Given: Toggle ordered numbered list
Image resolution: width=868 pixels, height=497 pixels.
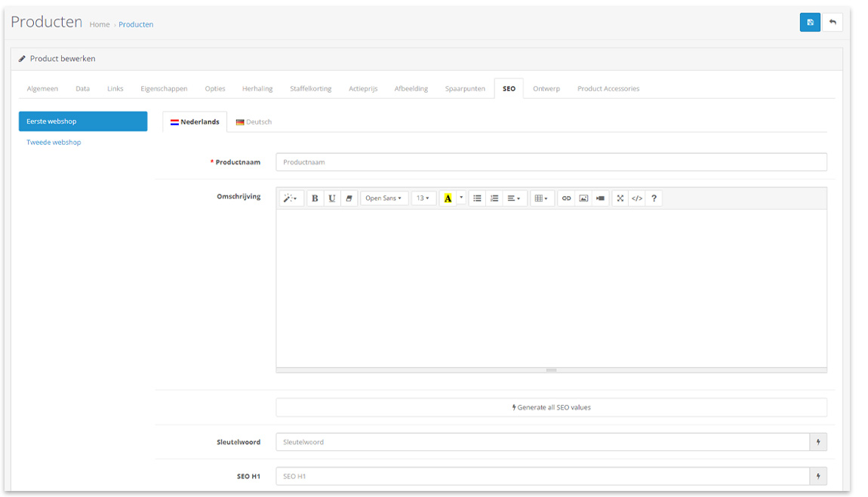Looking at the screenshot, I should 494,198.
